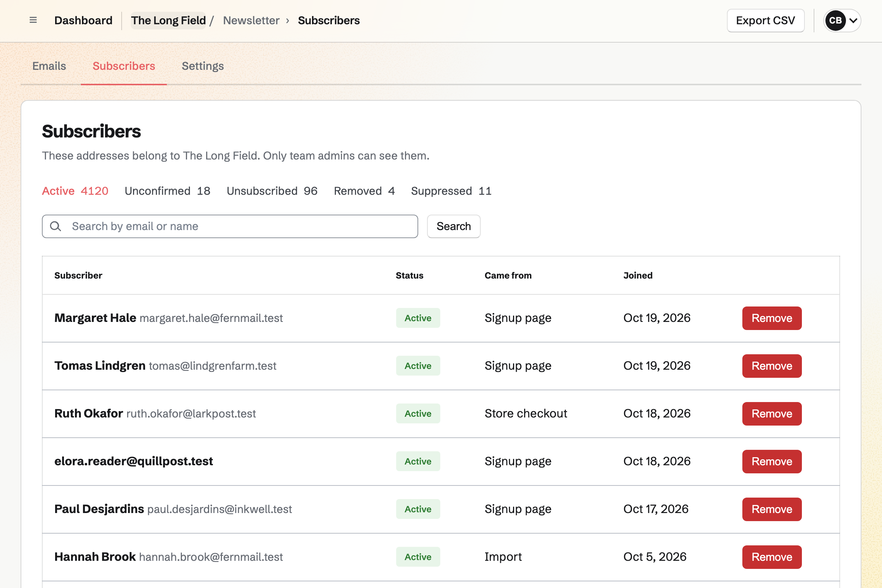This screenshot has height=588, width=882.
Task: Filter by Unsubscribed 96
Action: click(x=272, y=191)
